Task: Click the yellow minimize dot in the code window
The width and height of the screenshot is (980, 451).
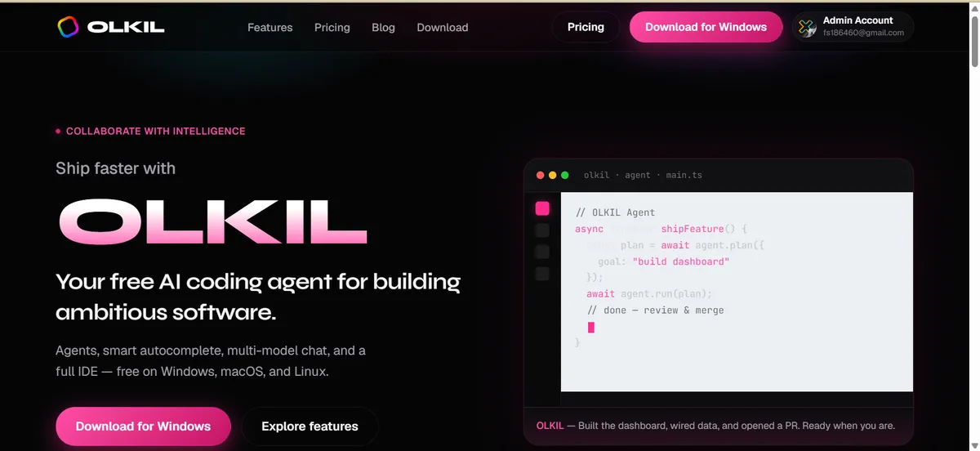Action: pos(552,175)
